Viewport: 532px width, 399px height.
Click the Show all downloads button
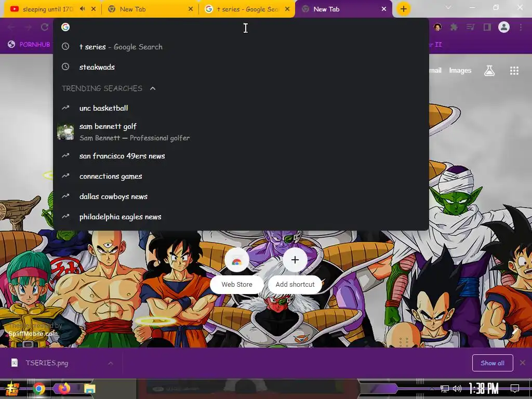click(x=493, y=363)
